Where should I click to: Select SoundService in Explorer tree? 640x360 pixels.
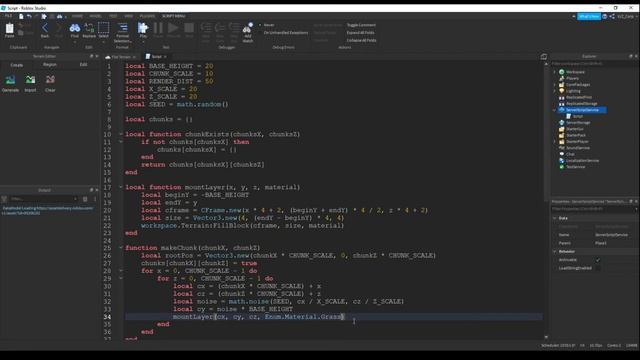tap(578, 148)
